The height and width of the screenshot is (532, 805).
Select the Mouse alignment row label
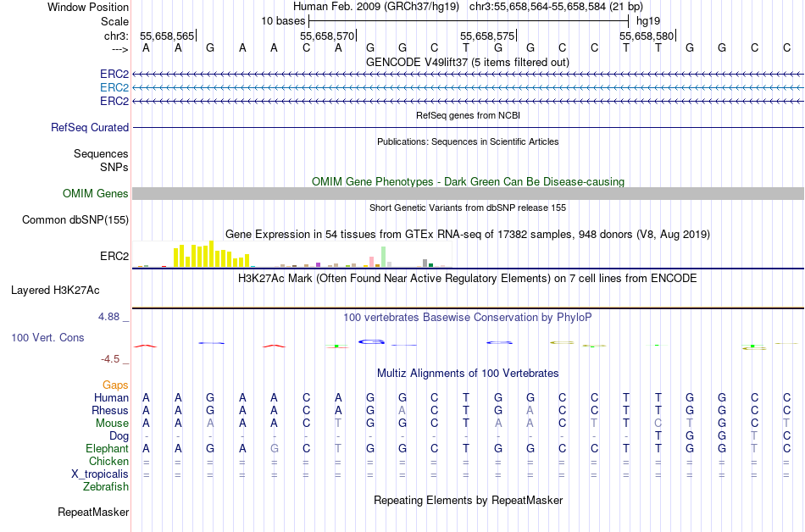point(112,424)
